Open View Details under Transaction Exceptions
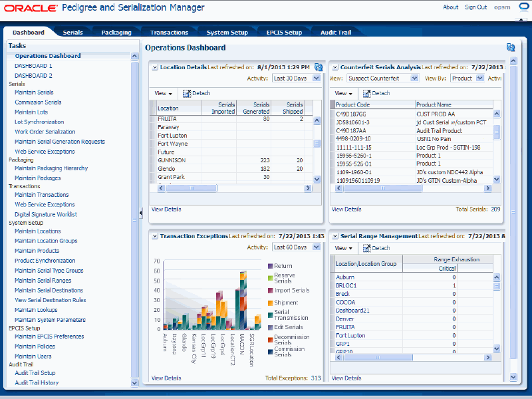532x399 pixels. coord(166,378)
